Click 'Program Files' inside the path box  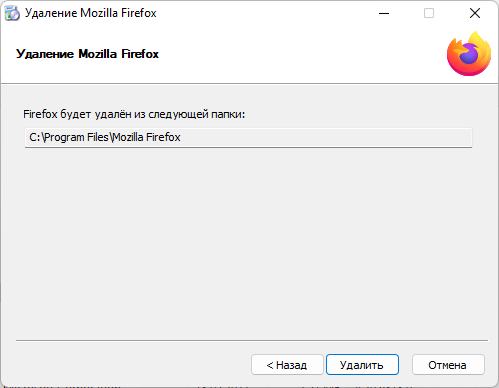click(76, 137)
